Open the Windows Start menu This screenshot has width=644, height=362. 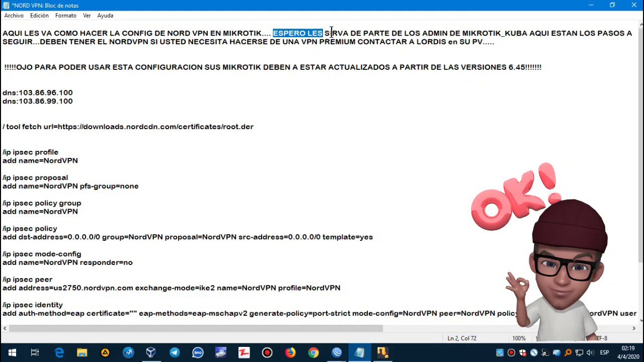pos(12,352)
